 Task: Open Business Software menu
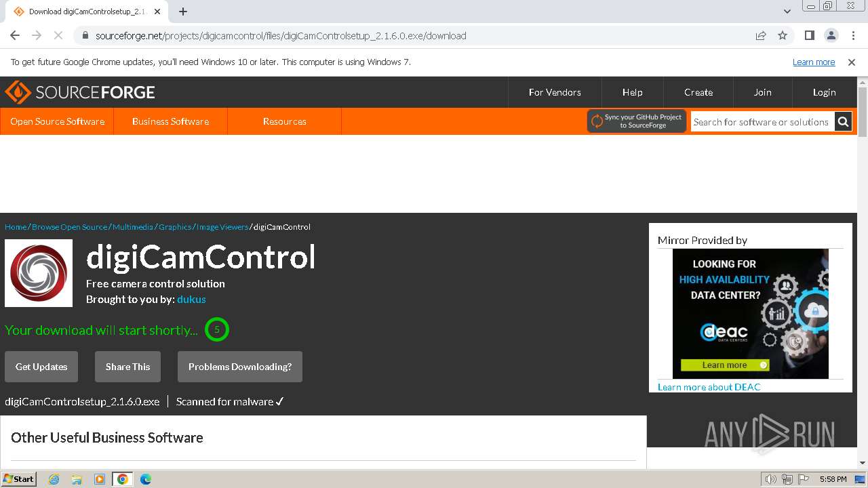170,121
